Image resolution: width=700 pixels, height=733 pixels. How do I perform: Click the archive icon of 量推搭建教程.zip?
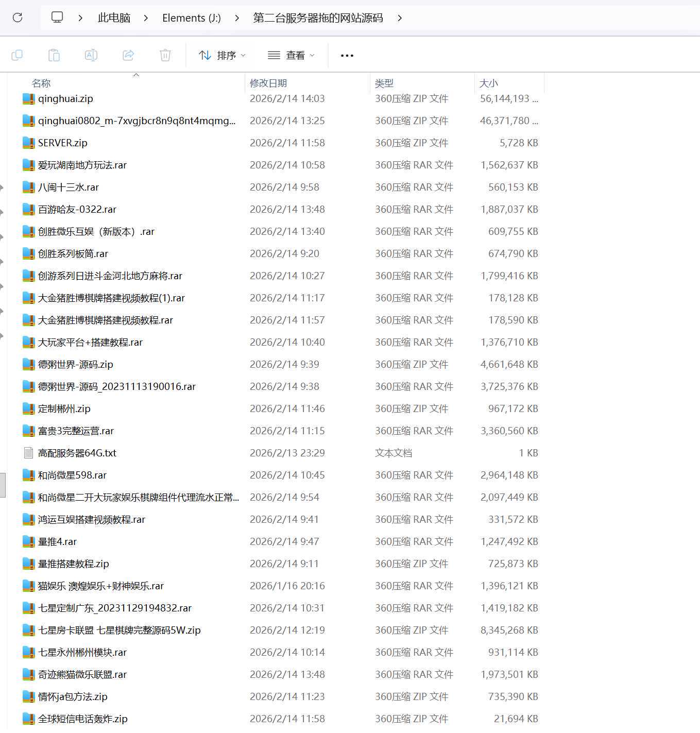click(29, 564)
